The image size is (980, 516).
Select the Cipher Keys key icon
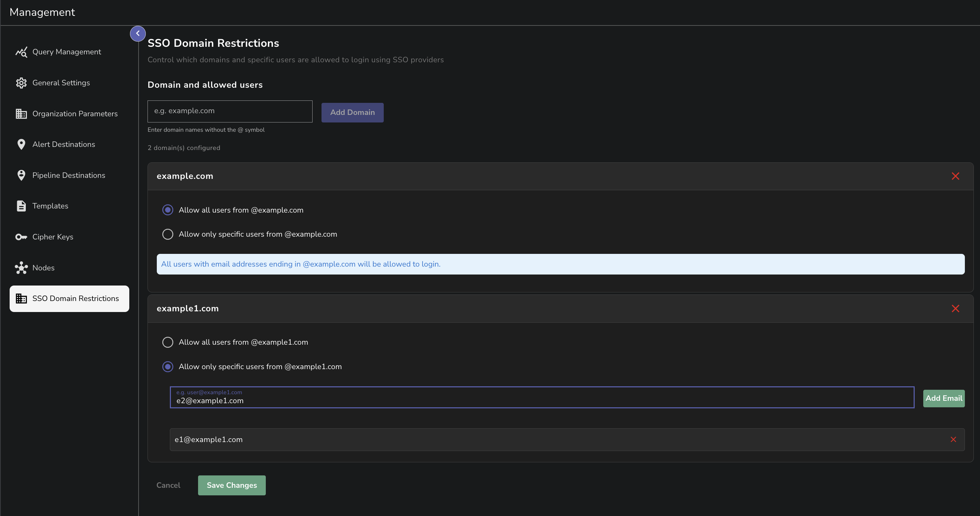point(21,237)
